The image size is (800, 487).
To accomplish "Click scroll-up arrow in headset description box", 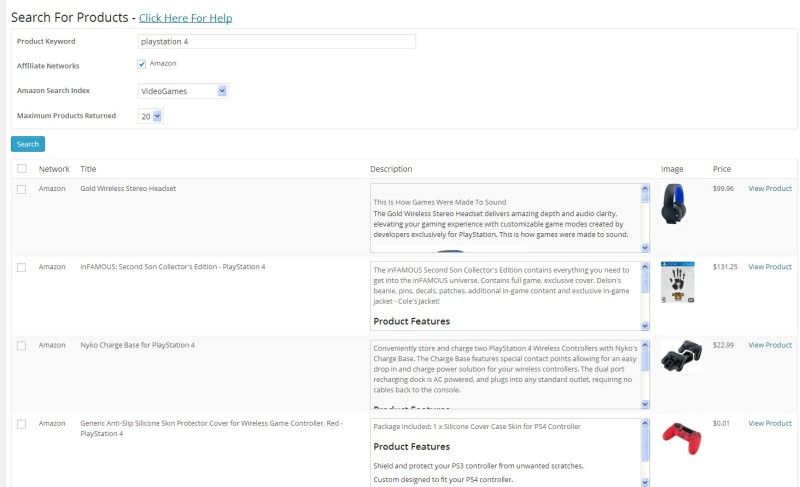I will click(x=645, y=189).
